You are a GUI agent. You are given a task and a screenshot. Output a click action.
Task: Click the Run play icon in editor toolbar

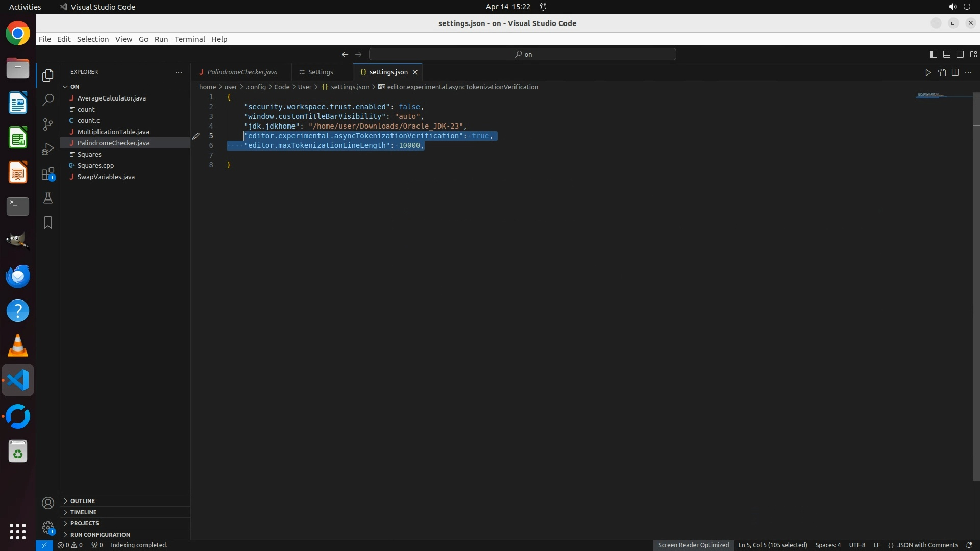coord(928,72)
